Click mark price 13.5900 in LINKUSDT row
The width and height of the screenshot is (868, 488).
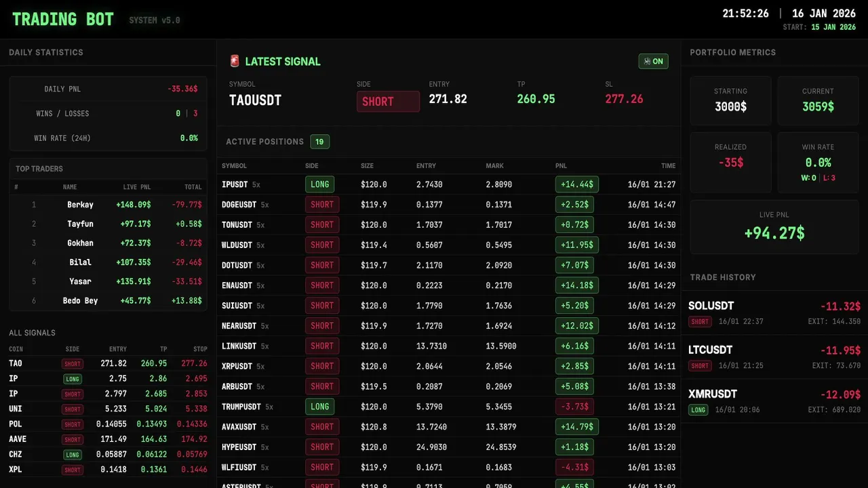(501, 346)
